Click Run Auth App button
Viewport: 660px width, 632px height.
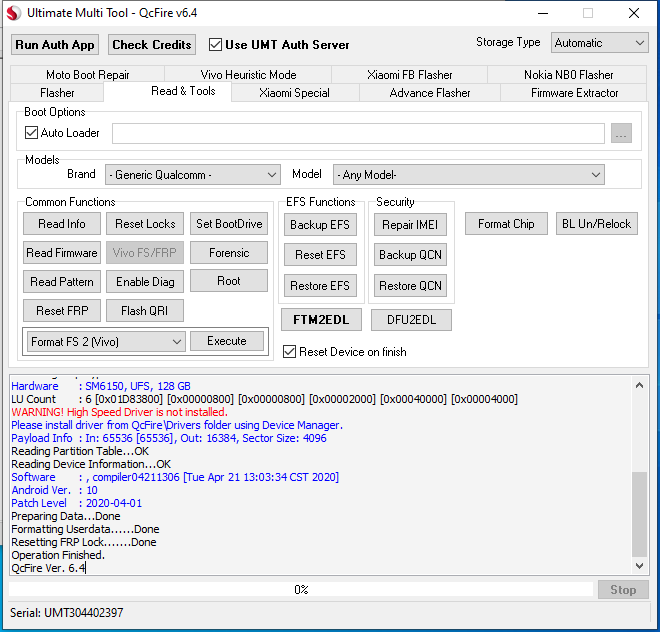coord(55,45)
